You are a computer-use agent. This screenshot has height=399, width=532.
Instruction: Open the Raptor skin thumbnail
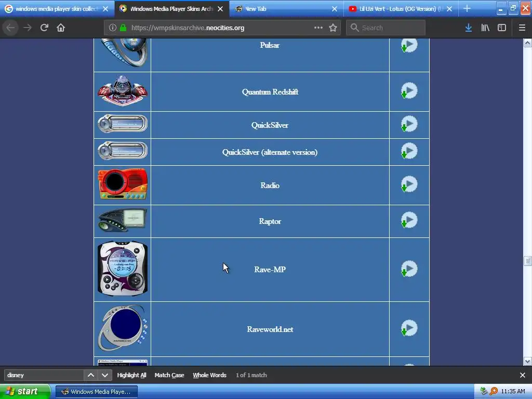coord(123,220)
